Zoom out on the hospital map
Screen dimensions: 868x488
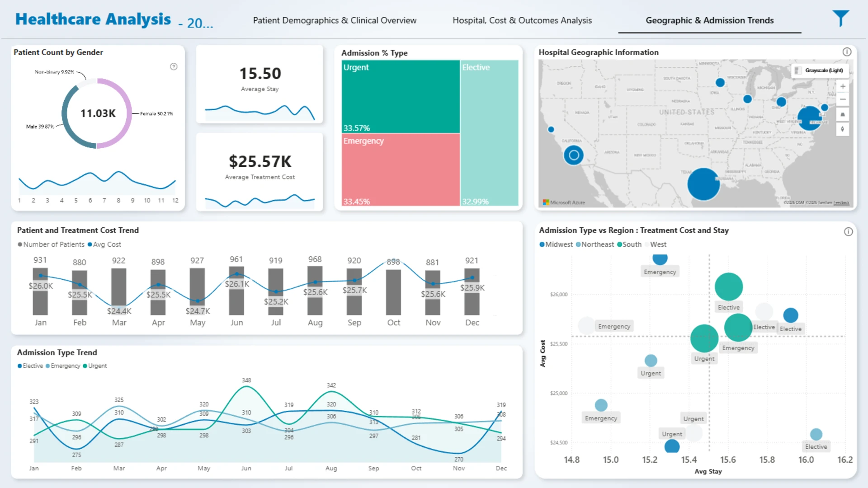(x=843, y=99)
